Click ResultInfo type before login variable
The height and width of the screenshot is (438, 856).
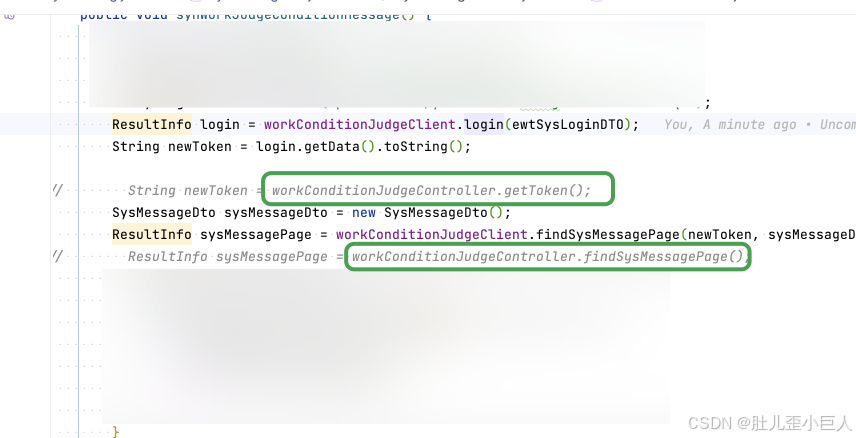[x=152, y=125]
